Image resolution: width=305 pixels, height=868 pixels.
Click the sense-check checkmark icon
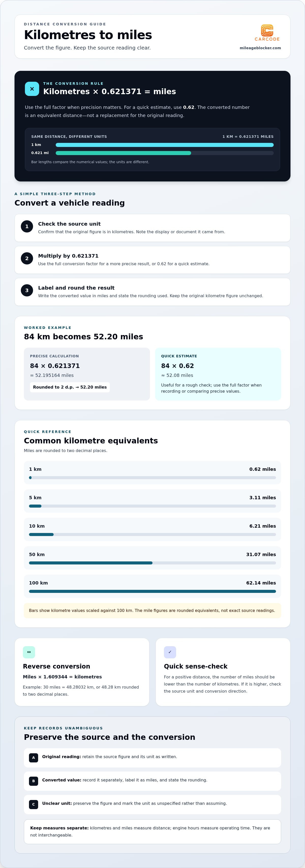pyautogui.click(x=170, y=652)
